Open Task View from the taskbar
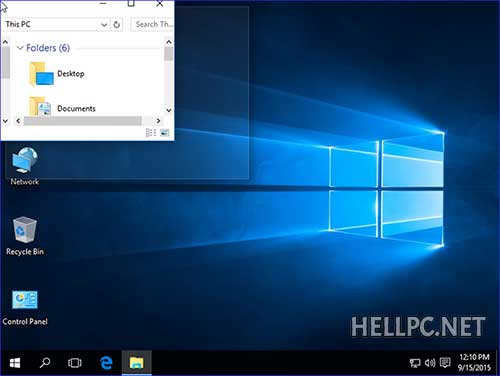 pyautogui.click(x=75, y=363)
